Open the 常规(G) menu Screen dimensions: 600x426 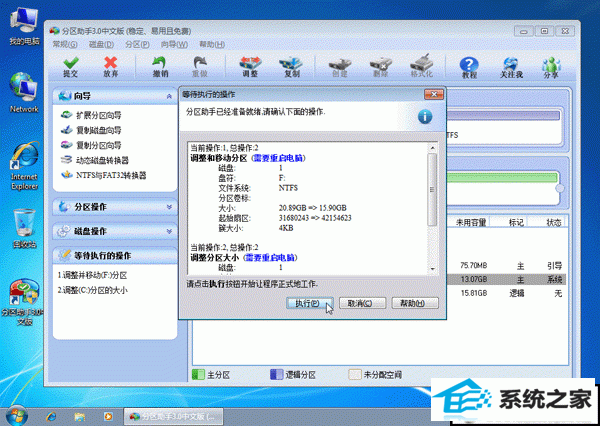pyautogui.click(x=65, y=44)
